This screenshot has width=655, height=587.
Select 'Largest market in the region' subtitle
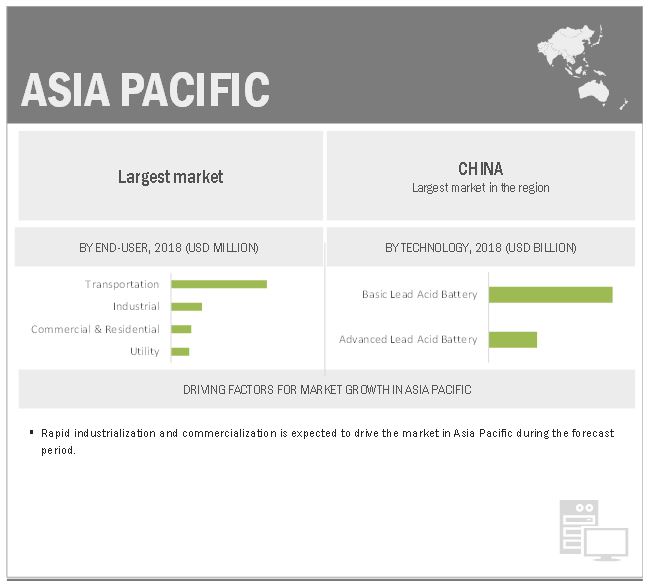click(x=480, y=188)
